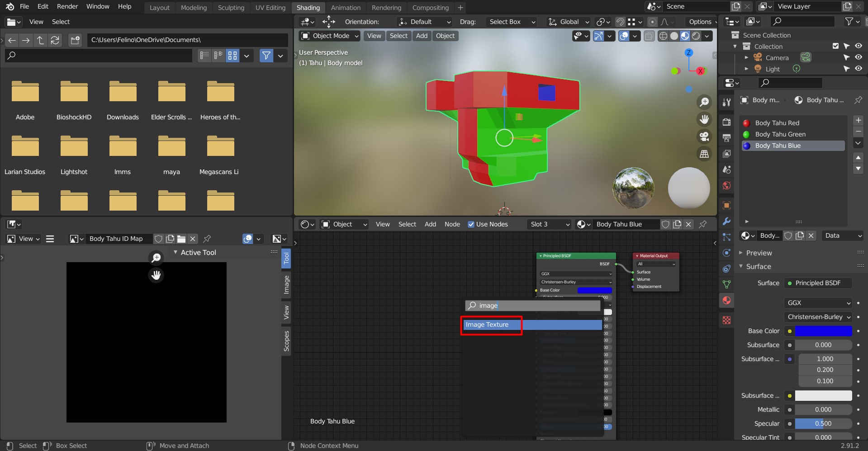
Task: Select the Body Tahu Green material
Action: click(780, 134)
